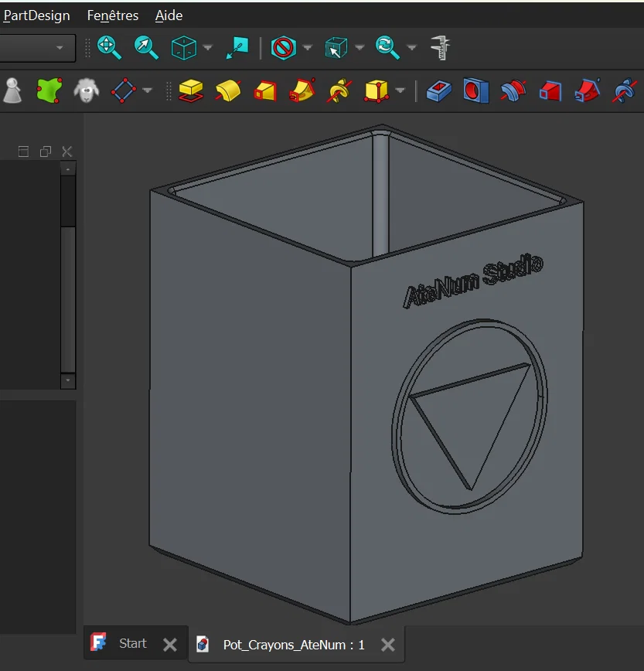The width and height of the screenshot is (644, 671).
Task: Select the blue Pocket tool
Action: 438,90
